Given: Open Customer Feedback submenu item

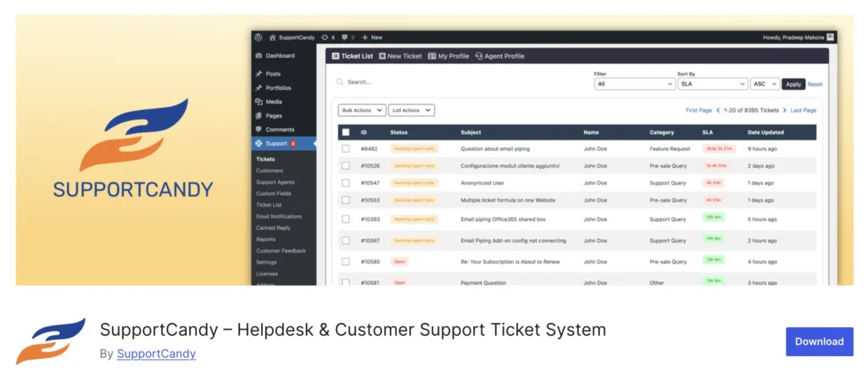Looking at the screenshot, I should coord(281,251).
